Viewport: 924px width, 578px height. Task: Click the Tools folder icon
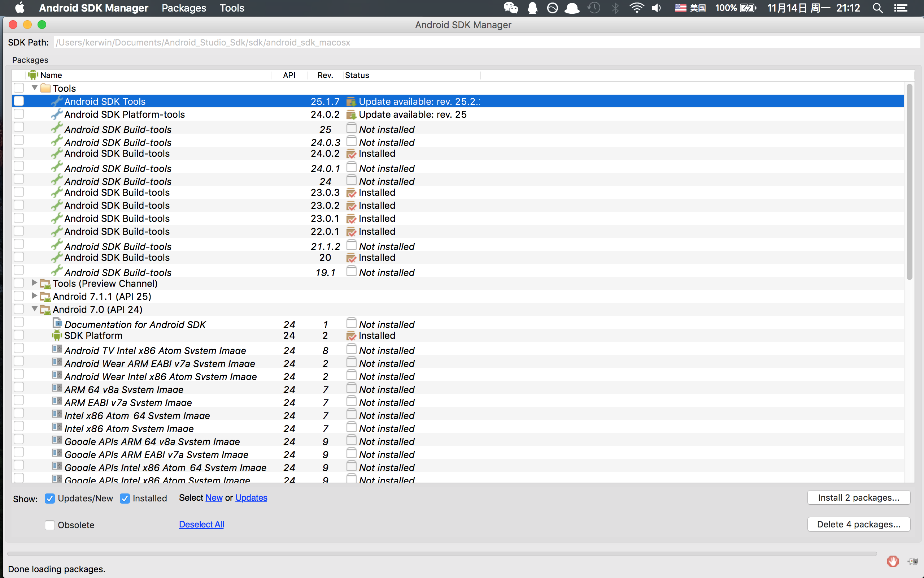click(x=45, y=88)
